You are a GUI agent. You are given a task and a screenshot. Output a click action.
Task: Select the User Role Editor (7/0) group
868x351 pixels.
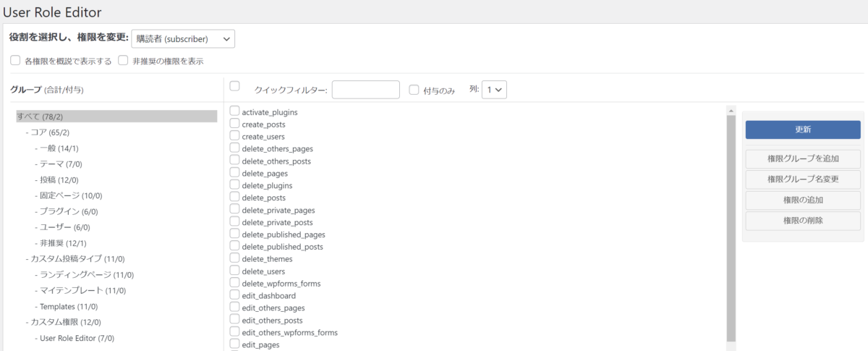77,338
